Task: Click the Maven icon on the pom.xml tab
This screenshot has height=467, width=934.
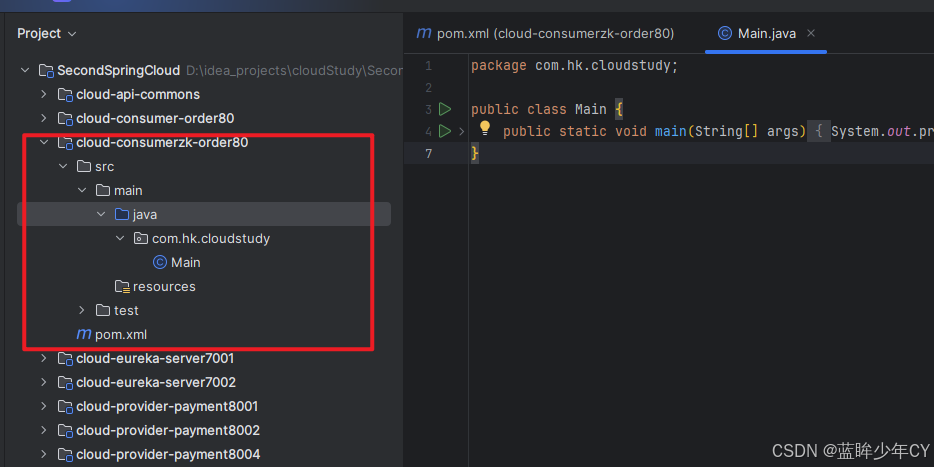Action: click(x=424, y=33)
